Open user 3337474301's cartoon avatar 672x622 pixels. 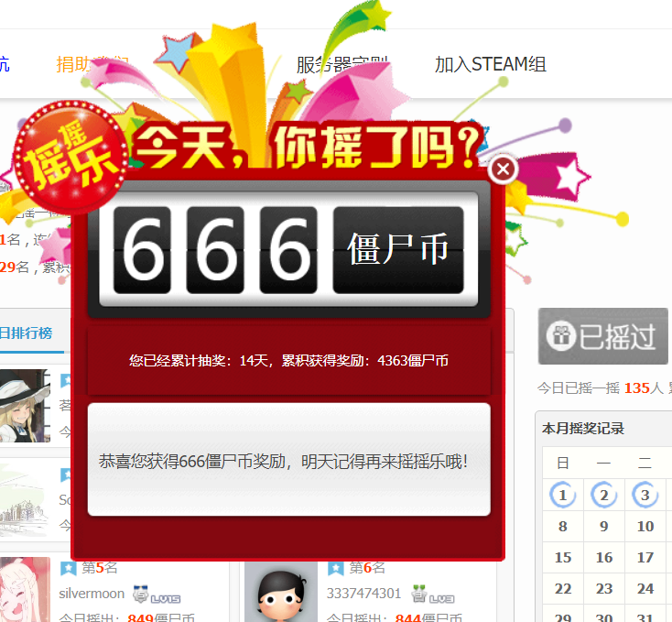coord(280,592)
